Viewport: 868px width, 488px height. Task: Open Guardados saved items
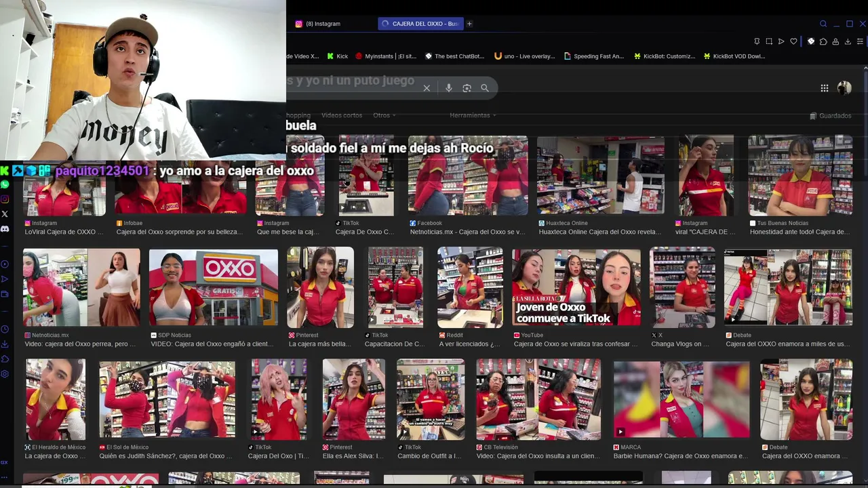tap(831, 116)
